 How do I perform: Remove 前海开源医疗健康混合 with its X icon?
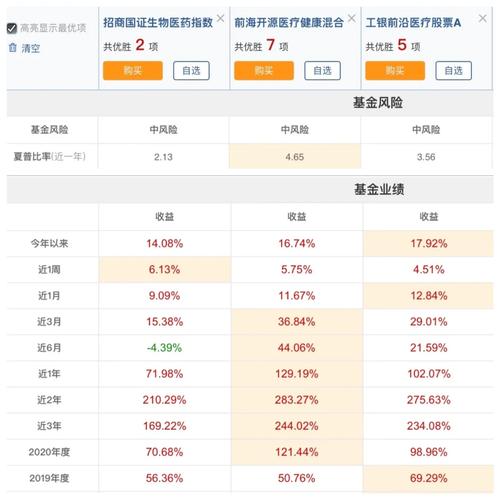pyautogui.click(x=351, y=18)
